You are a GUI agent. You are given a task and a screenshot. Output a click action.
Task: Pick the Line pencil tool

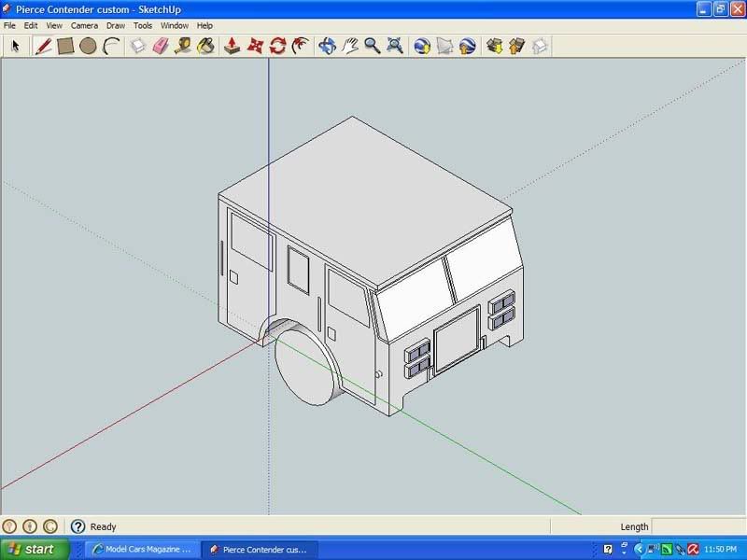click(43, 46)
